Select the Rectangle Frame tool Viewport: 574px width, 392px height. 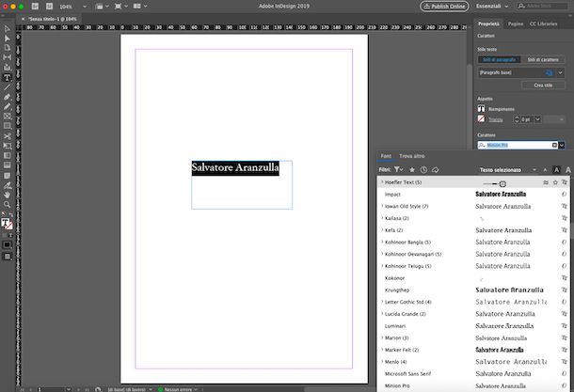[7, 117]
